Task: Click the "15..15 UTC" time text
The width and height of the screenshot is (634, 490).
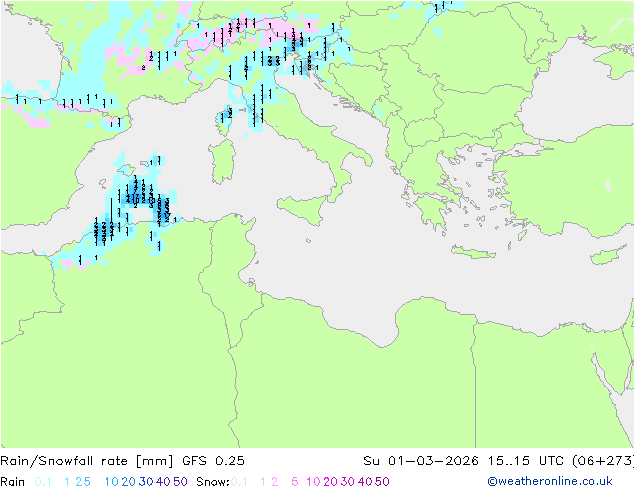Action: [x=527, y=461]
